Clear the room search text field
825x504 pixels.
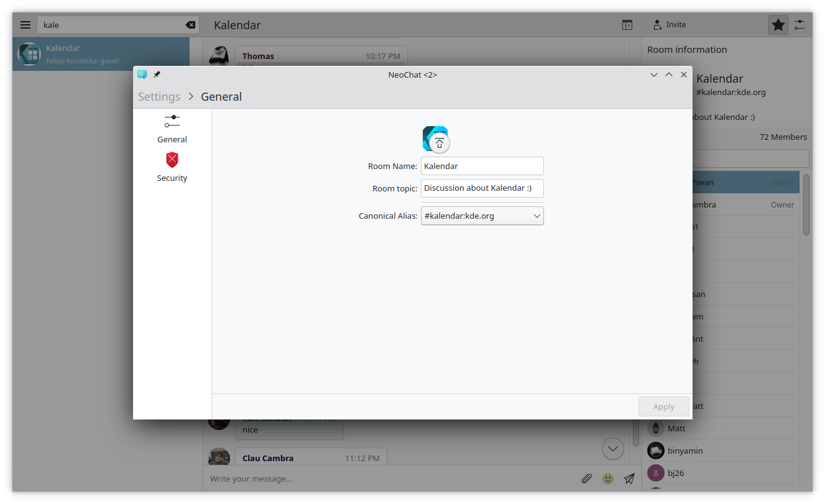tap(190, 25)
